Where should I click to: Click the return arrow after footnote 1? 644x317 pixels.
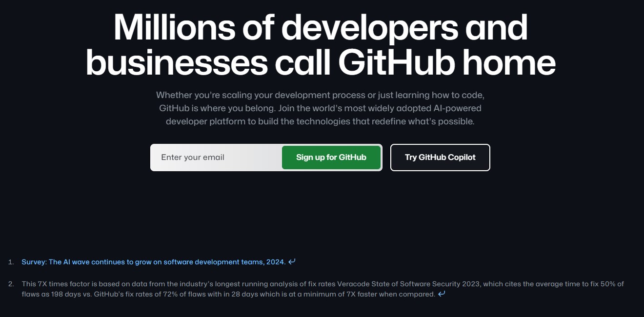click(292, 262)
